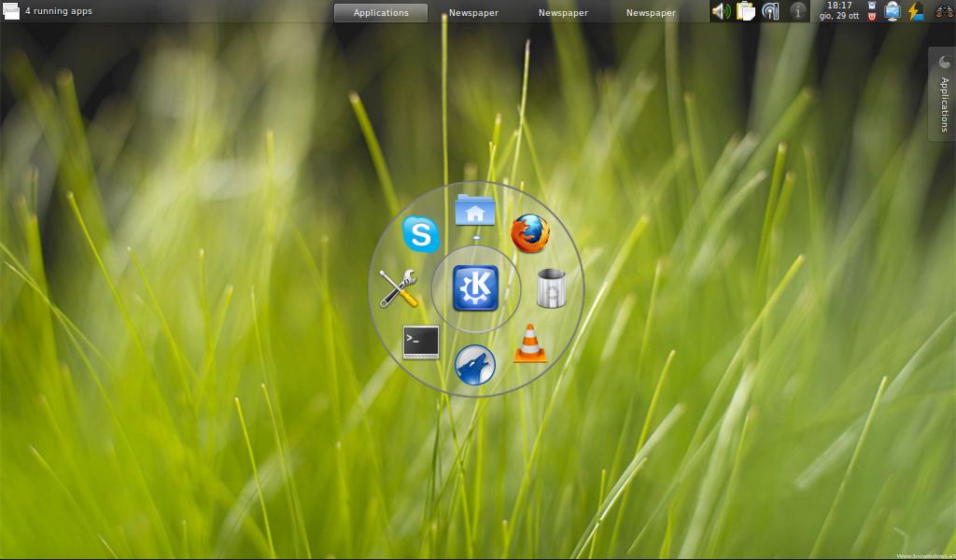Viewport: 956px width, 560px height.
Task: Start VLC media player cone icon
Action: (529, 343)
